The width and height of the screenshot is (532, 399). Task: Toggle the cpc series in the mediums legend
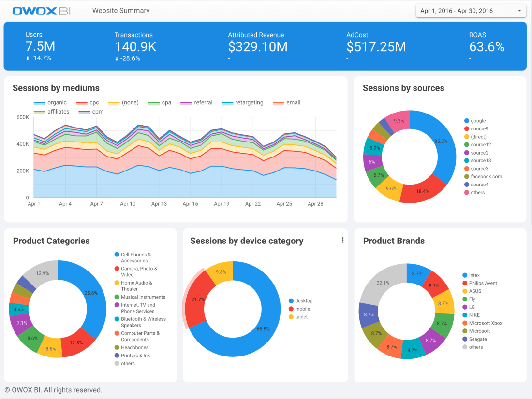click(x=88, y=103)
